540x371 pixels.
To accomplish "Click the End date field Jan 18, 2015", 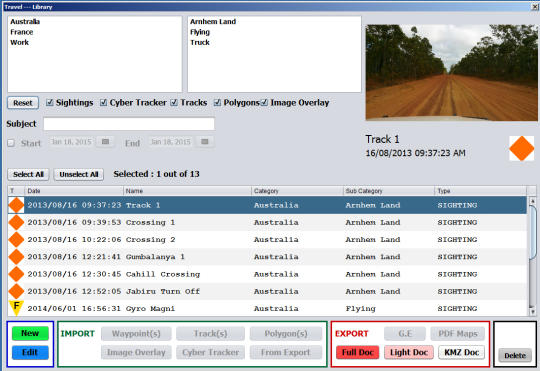I will pyautogui.click(x=171, y=142).
